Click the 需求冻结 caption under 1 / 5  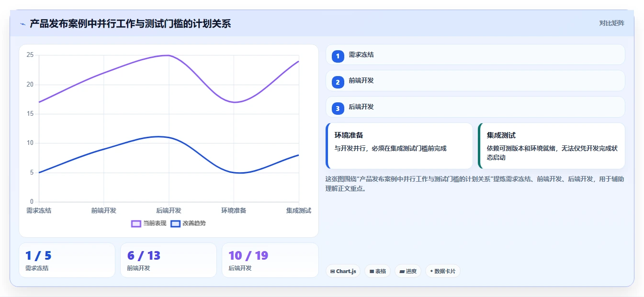tap(37, 268)
